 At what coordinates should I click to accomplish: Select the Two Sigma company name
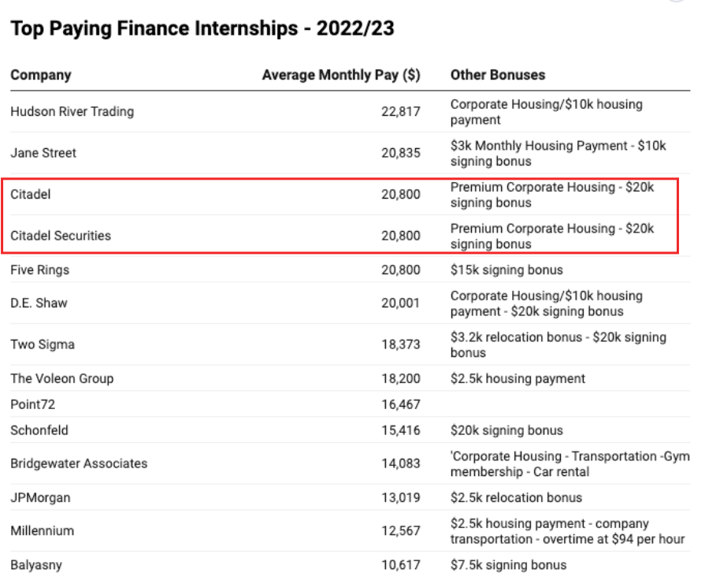(x=43, y=344)
